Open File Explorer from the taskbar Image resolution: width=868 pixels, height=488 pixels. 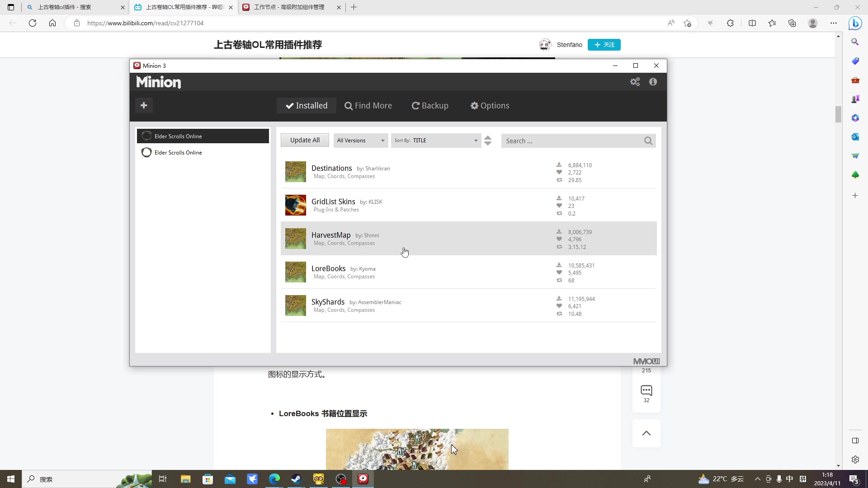point(185,479)
